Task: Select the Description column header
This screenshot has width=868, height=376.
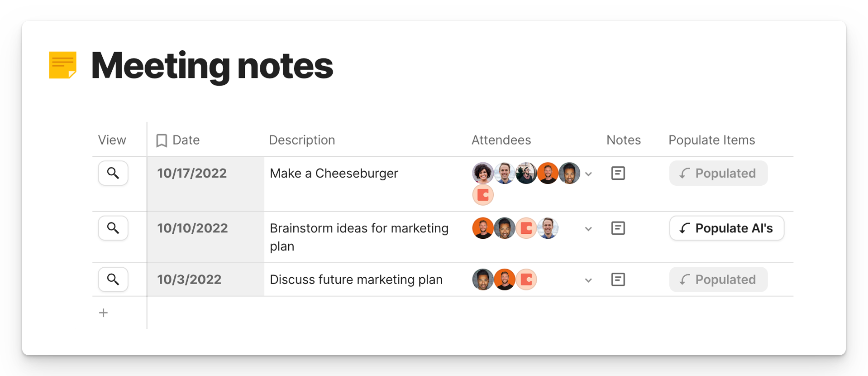Action: [x=302, y=140]
